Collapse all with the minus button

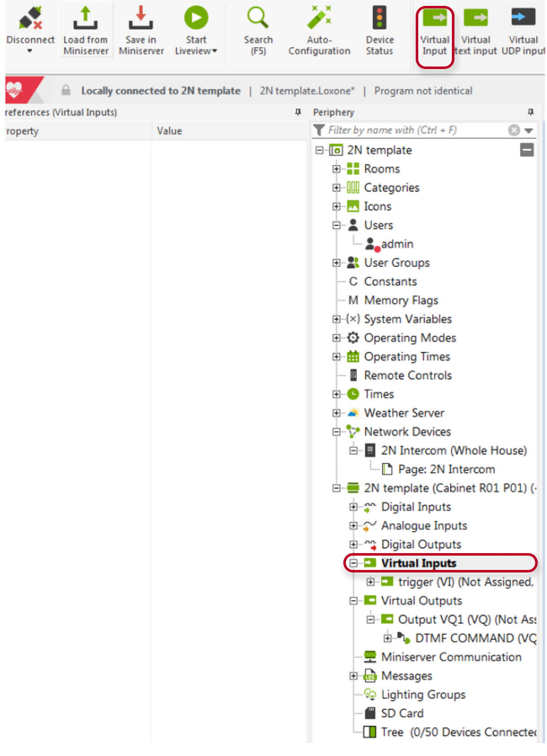pos(527,150)
